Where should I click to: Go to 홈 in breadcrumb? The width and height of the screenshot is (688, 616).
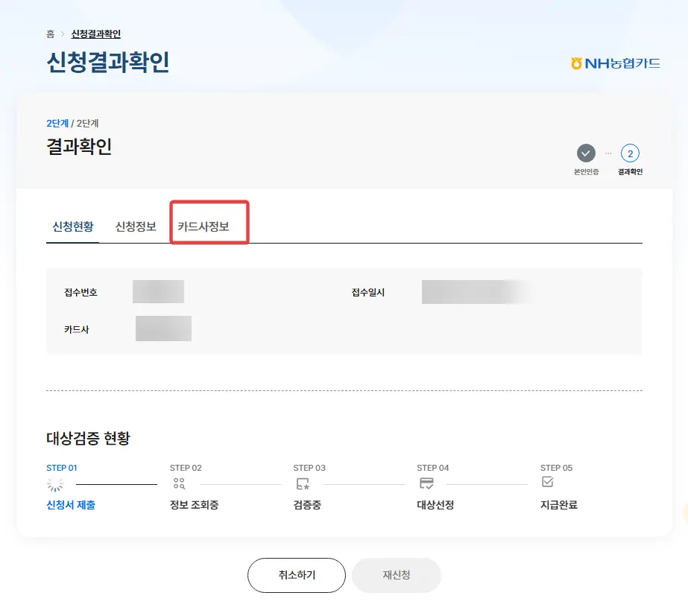pyautogui.click(x=51, y=34)
